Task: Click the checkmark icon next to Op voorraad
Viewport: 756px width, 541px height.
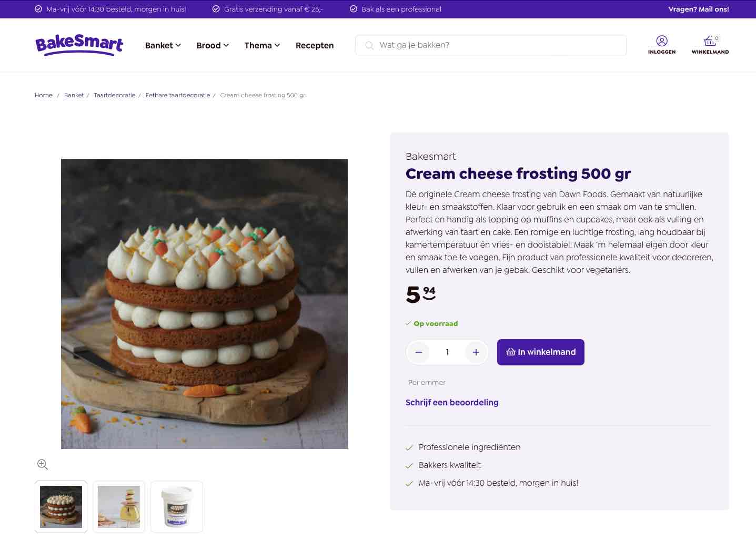Action: point(409,323)
